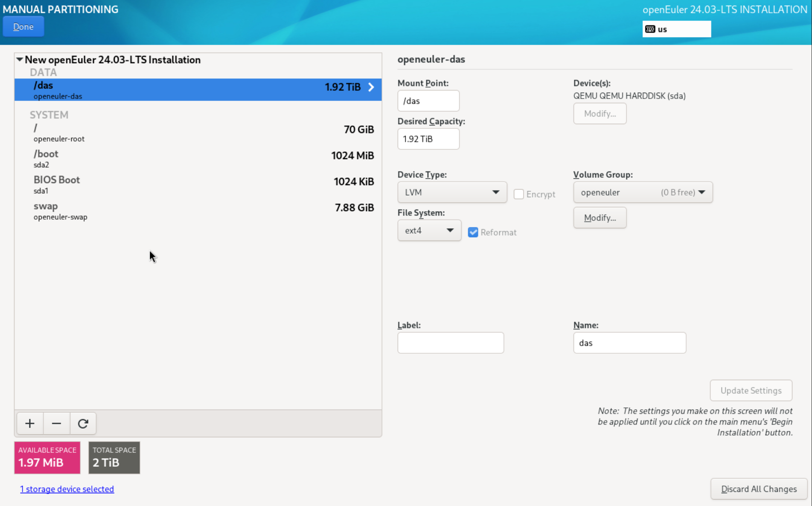Click the reload storage configuration icon

83,423
